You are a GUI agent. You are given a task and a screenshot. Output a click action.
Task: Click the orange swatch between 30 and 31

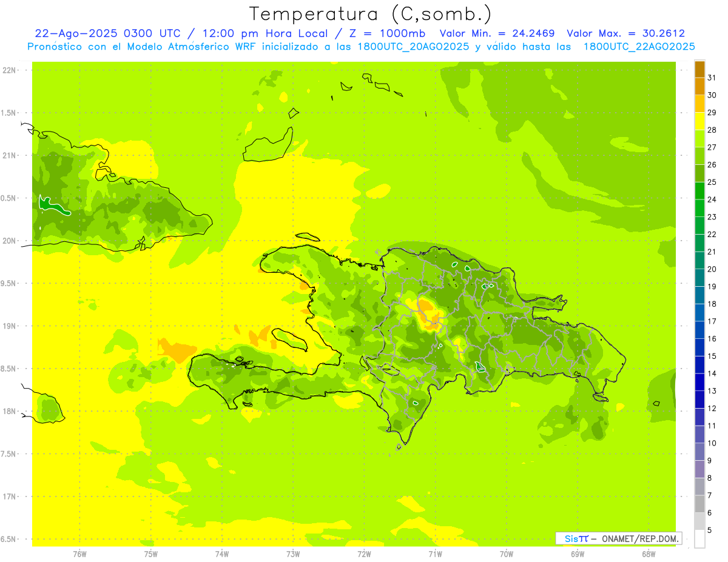click(699, 86)
